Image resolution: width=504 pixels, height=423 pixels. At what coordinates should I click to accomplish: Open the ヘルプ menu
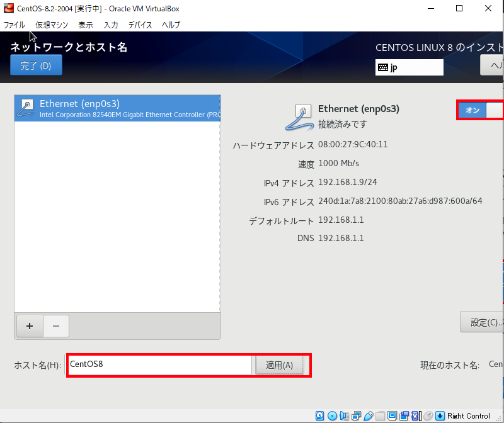(171, 25)
